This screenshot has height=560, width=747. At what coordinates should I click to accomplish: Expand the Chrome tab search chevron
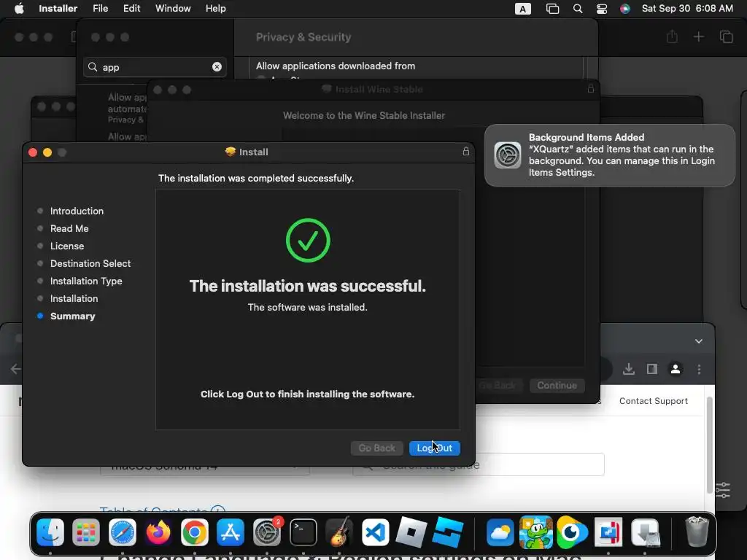point(698,341)
